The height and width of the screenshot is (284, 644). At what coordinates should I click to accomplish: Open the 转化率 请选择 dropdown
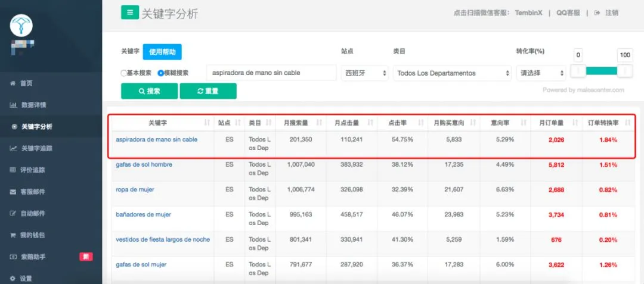click(x=541, y=73)
